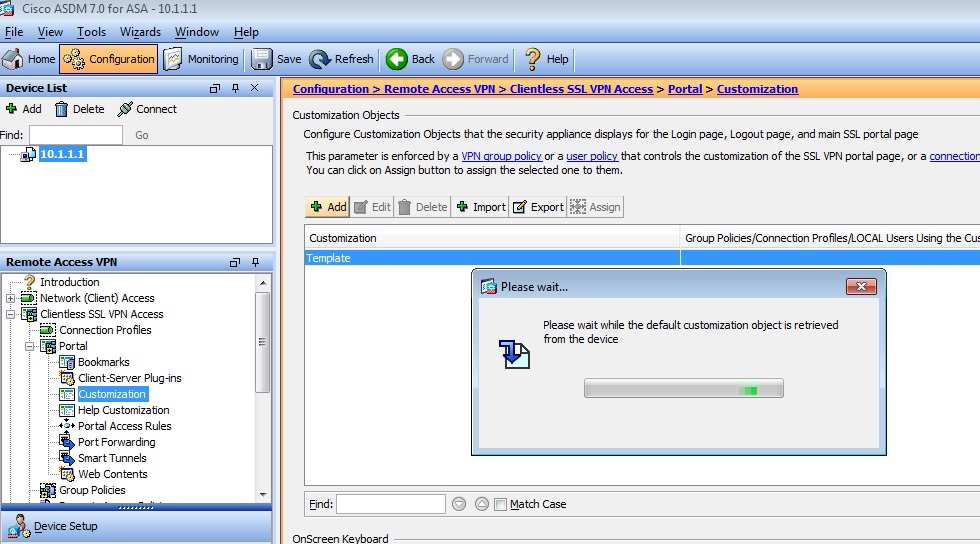Click the Device List Find field
Image resolution: width=980 pixels, height=544 pixels.
pyautogui.click(x=76, y=135)
